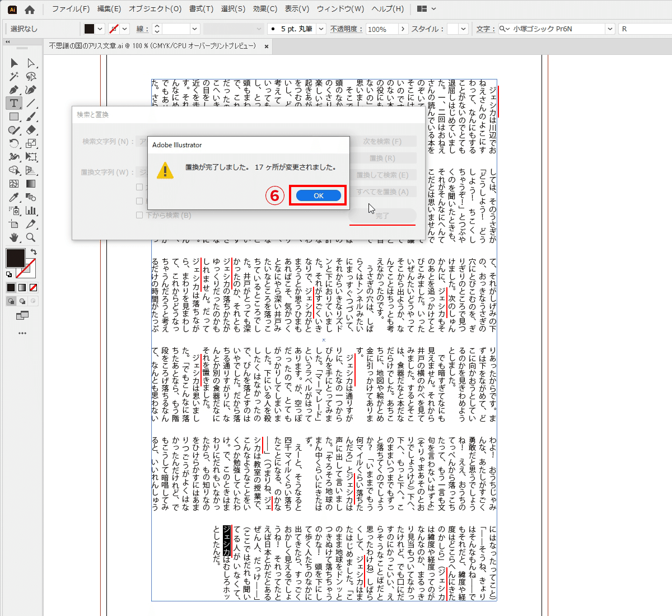The width and height of the screenshot is (672, 616).
Task: Select the Blend tool
Action: click(x=31, y=197)
